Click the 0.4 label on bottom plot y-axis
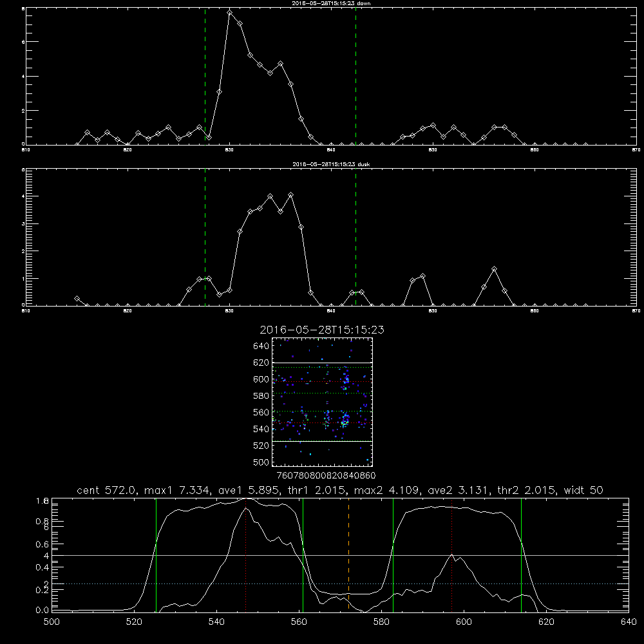The height and width of the screenshot is (644, 644). 43,567
